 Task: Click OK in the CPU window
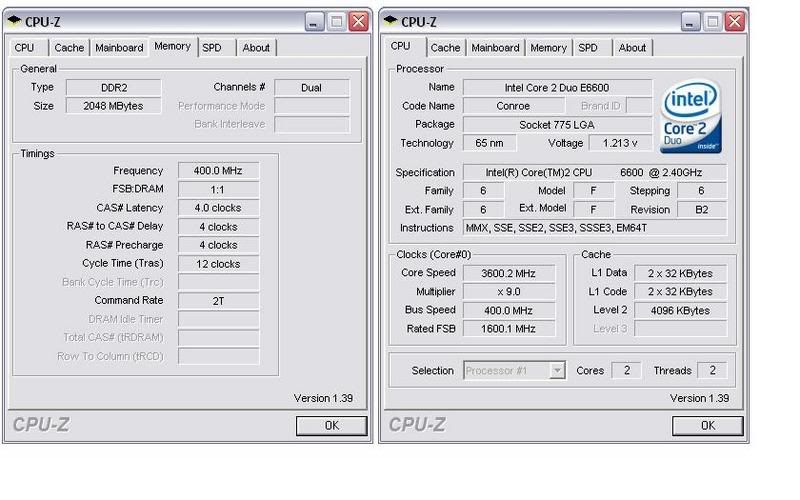[708, 426]
